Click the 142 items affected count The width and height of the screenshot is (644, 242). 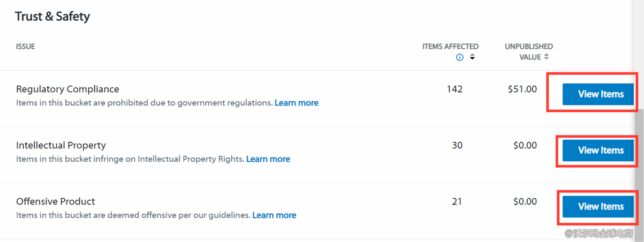pos(455,89)
